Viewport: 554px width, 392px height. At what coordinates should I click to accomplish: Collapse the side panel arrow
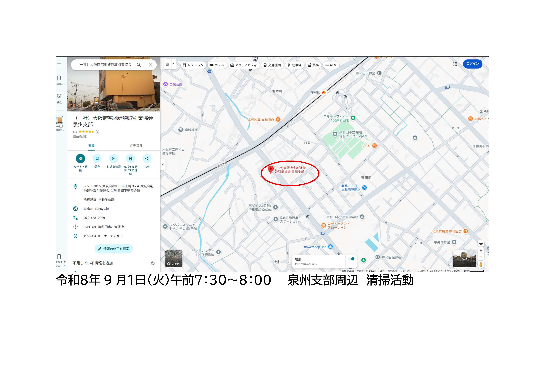click(163, 165)
